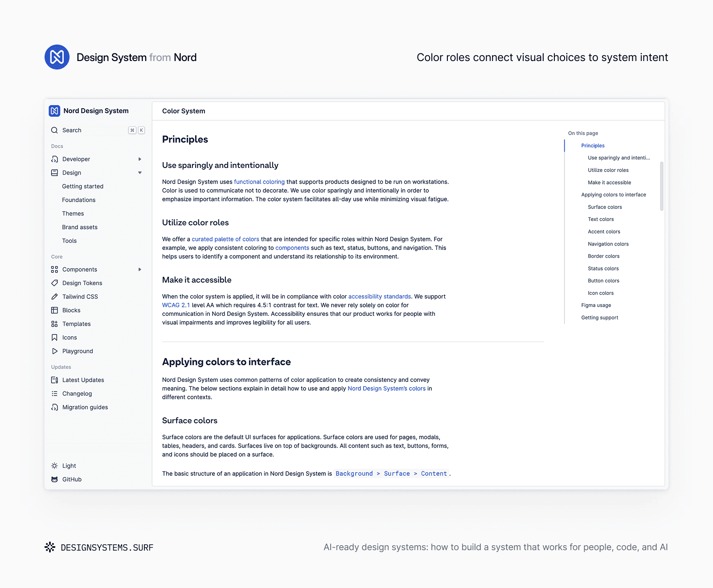The image size is (713, 588).
Task: Jump to 'Surface colors' in table of contents
Action: pos(605,207)
